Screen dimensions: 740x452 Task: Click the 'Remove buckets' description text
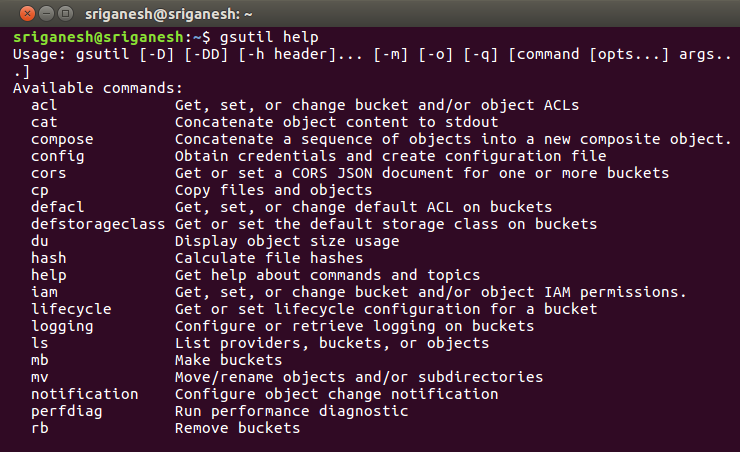tap(237, 428)
